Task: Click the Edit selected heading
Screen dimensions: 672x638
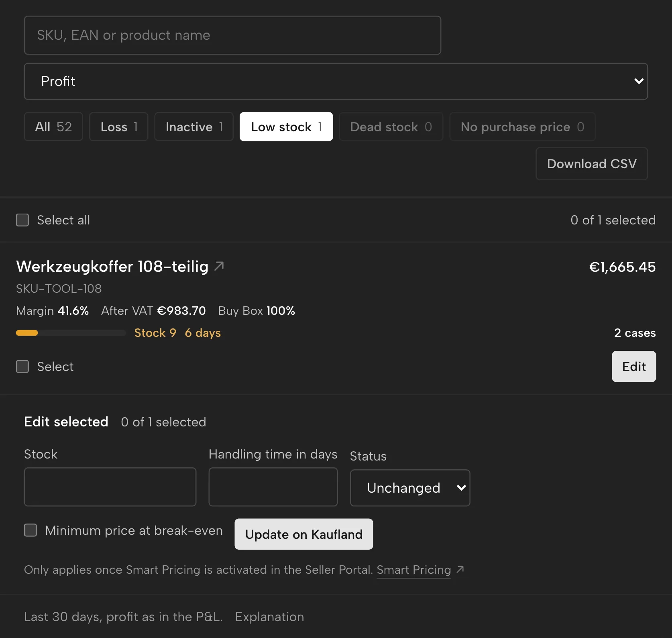Action: point(66,422)
